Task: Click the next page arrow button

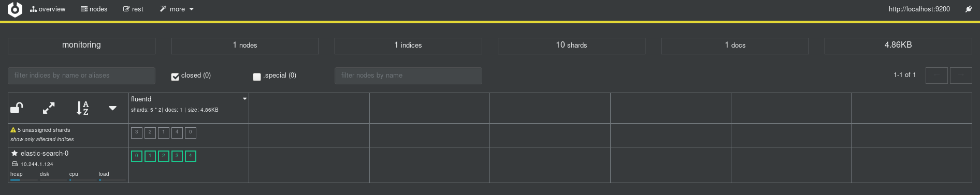Action: pyautogui.click(x=961, y=76)
